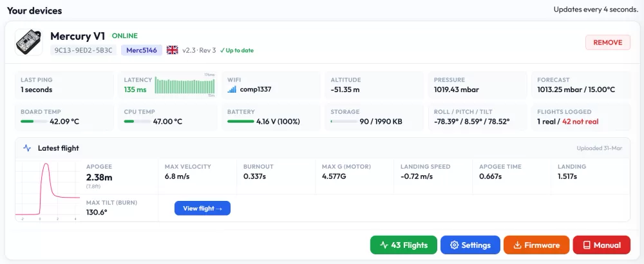Image resolution: width=644 pixels, height=264 pixels.
Task: Click the battery level bar
Action: (x=240, y=121)
